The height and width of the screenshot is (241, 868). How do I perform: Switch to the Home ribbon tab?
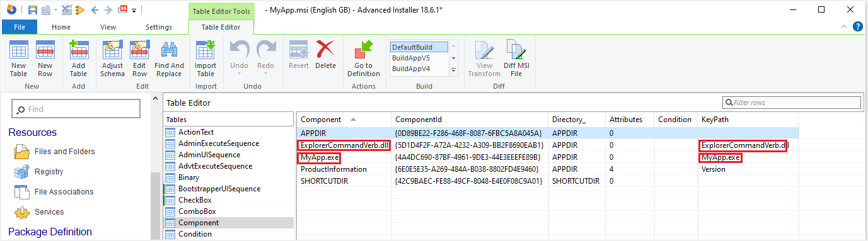[x=61, y=27]
